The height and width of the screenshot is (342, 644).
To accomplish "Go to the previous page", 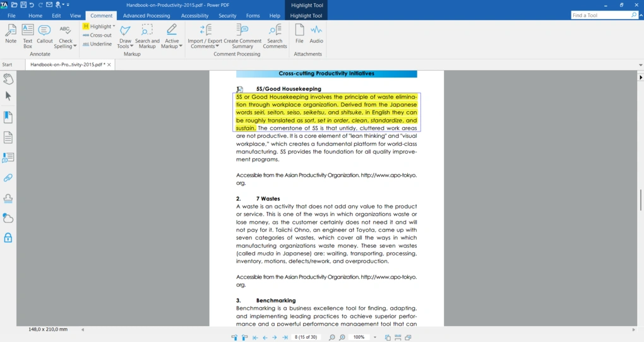I will tap(265, 338).
